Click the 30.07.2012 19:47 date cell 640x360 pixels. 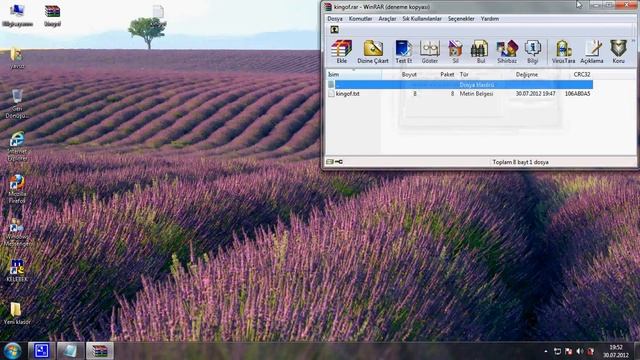pyautogui.click(x=535, y=93)
